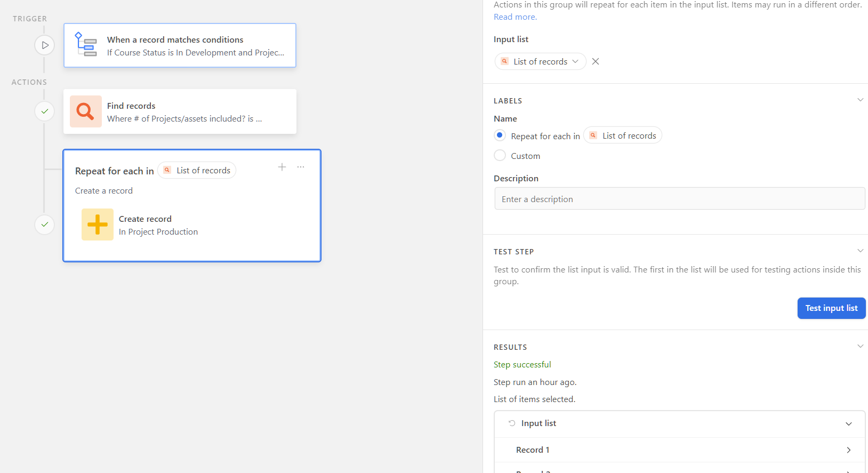Click the trigger play icon

click(45, 45)
